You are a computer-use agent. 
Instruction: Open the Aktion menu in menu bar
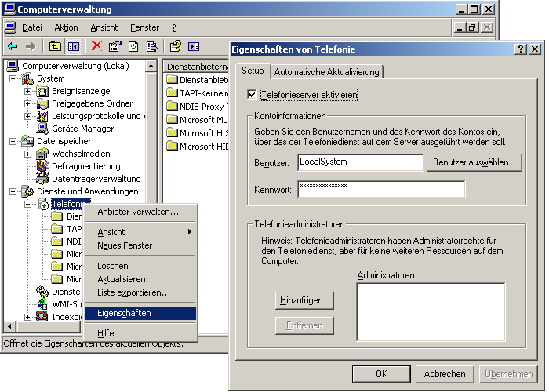click(66, 27)
